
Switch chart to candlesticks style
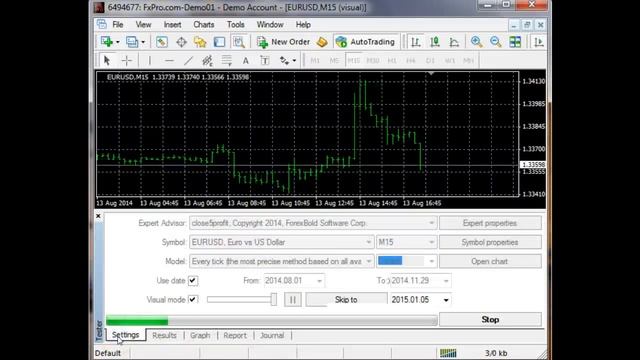(435, 42)
